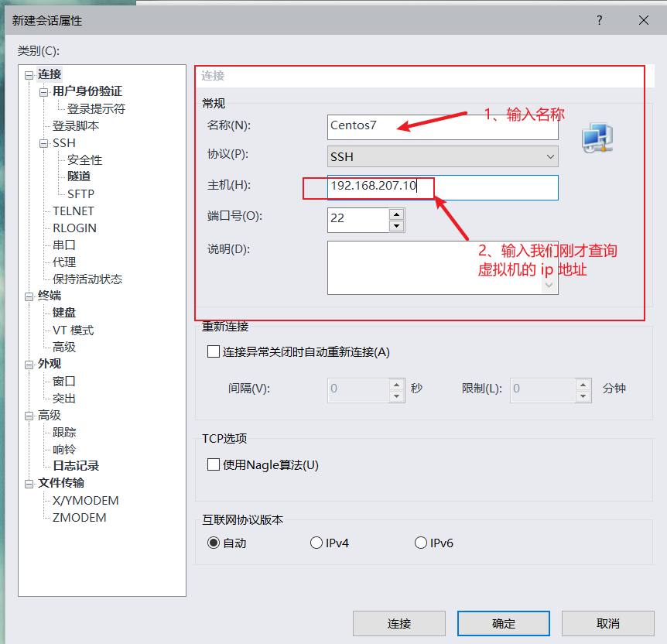This screenshot has width=667, height=644.
Task: Increase the port number with up arrow
Action: (396, 214)
